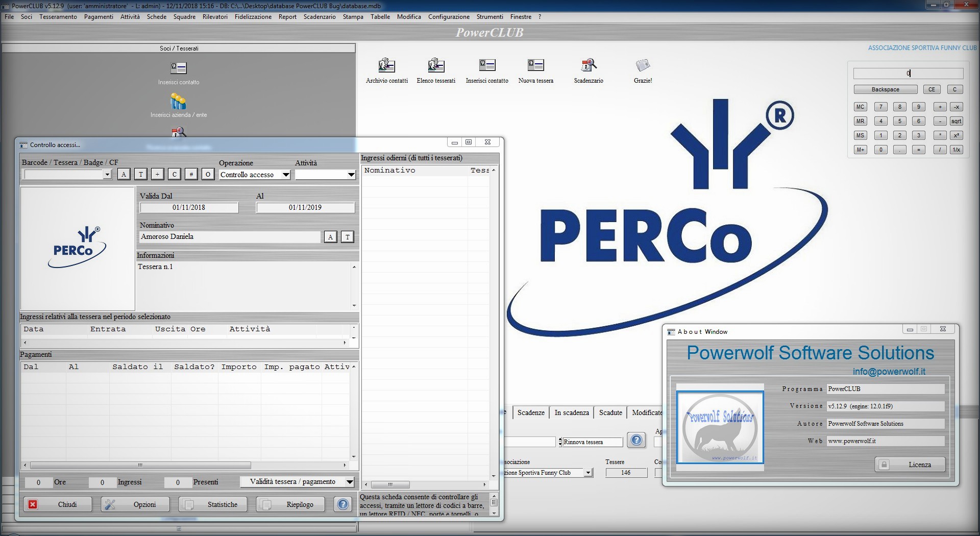Click Al date field 01/11/2019
The image size is (980, 536).
tap(305, 207)
